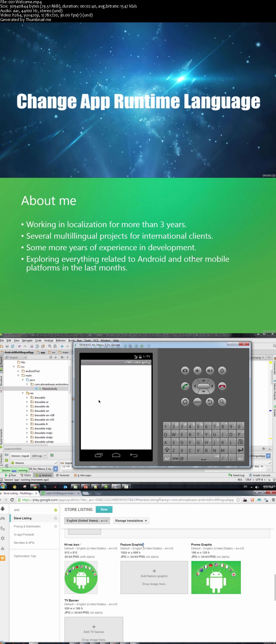Tap the on-screen home button in phone
The height and width of the screenshot is (644, 276).
pyautogui.click(x=116, y=455)
